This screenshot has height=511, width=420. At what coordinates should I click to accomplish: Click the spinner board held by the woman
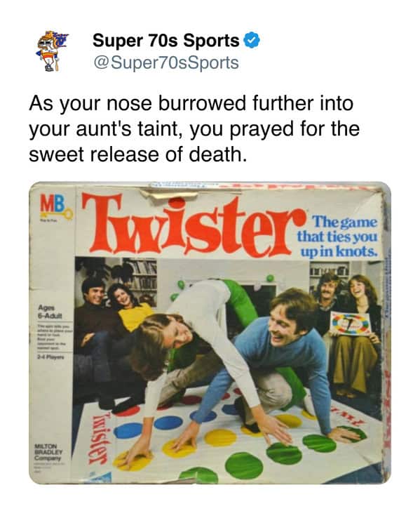(351, 324)
